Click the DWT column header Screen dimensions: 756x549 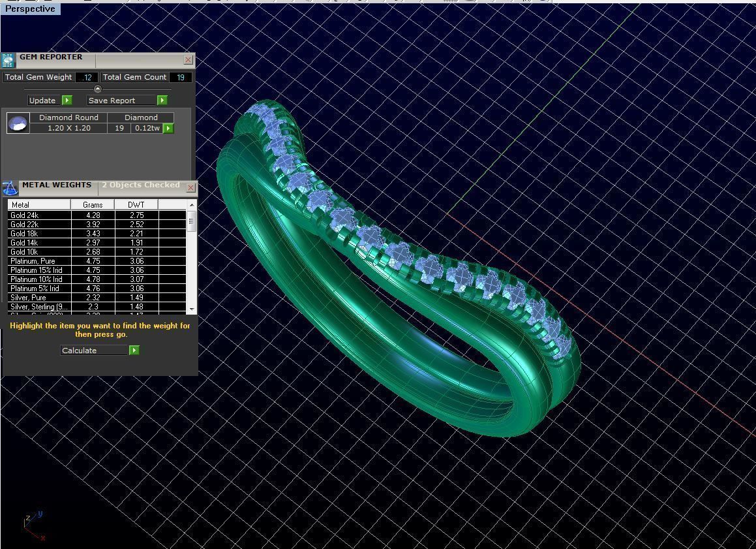pos(136,204)
